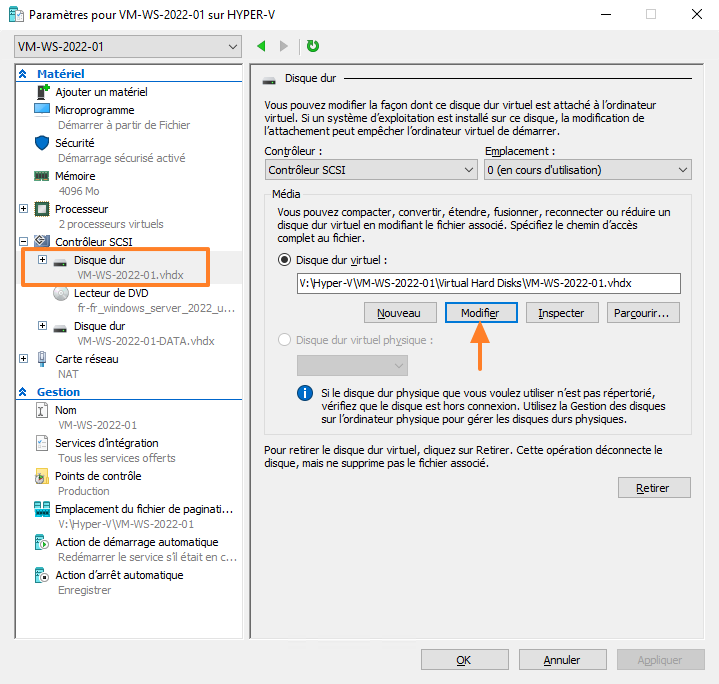The image size is (719, 684).
Task: Click the 'Enregistrer' stop action text
Action: click(x=84, y=590)
